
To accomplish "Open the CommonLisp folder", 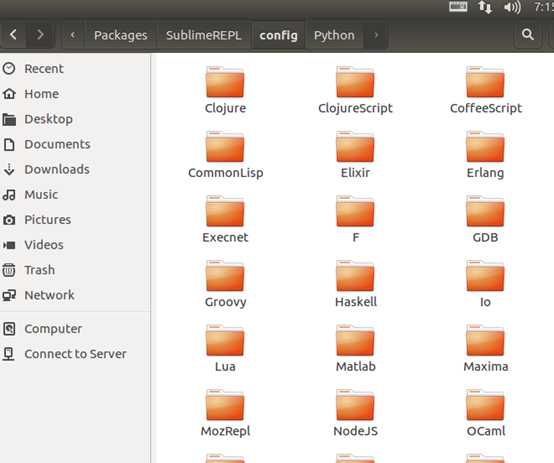I will point(225,155).
